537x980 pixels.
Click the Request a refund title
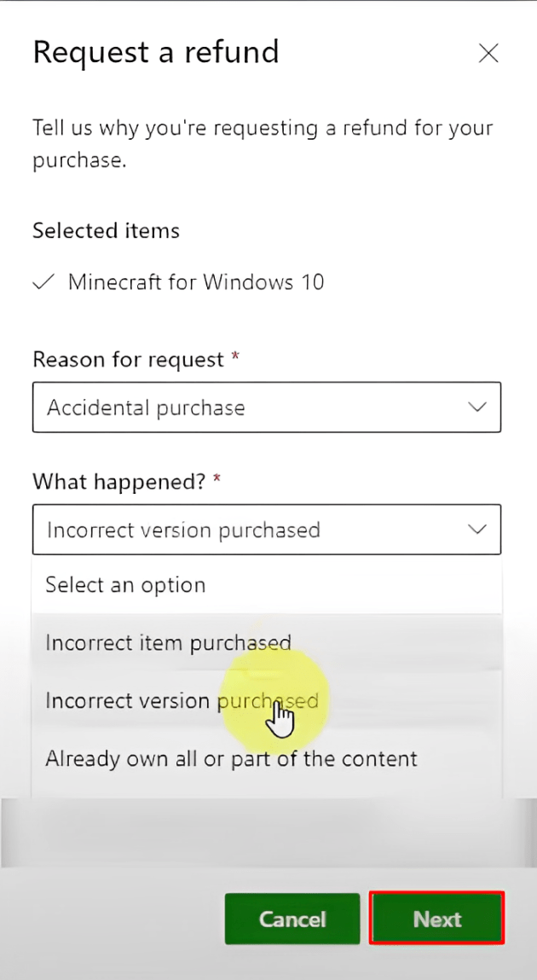pos(156,52)
